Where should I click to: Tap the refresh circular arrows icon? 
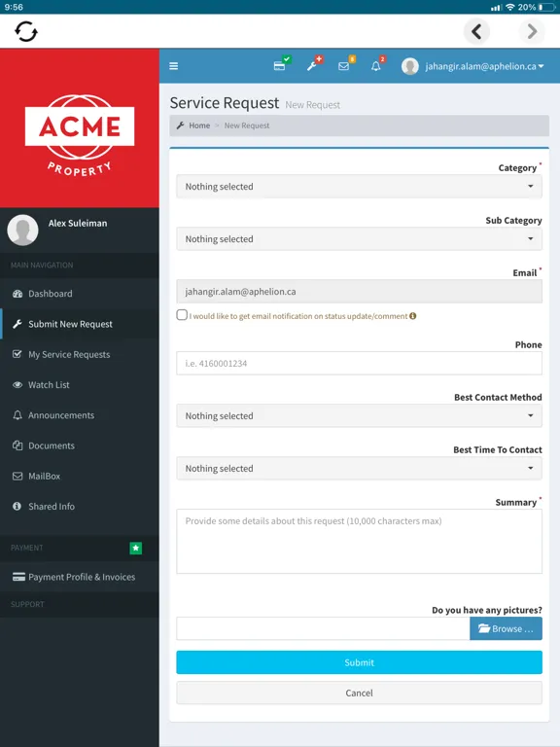click(x=25, y=31)
